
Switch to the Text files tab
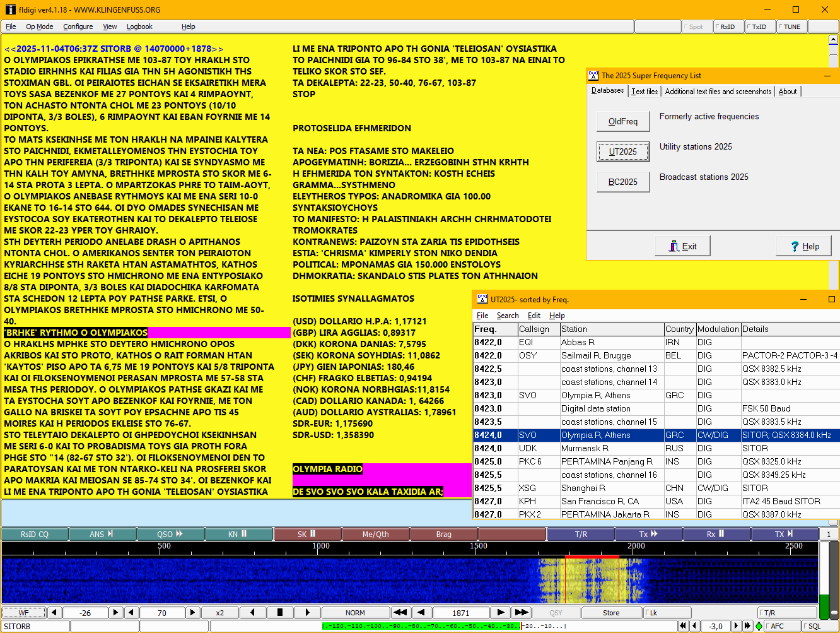click(644, 91)
